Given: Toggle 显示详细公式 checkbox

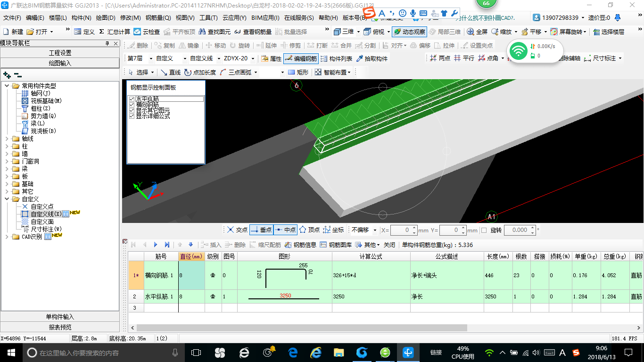Looking at the screenshot, I should click(x=132, y=116).
